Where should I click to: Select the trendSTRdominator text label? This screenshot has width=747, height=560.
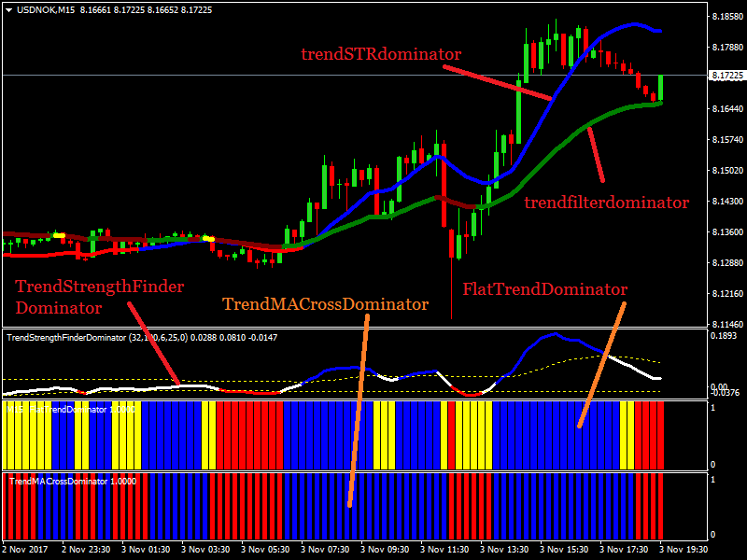(x=381, y=53)
